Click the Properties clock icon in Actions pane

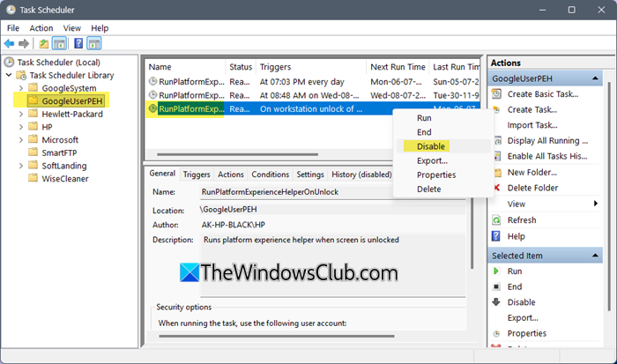click(496, 334)
